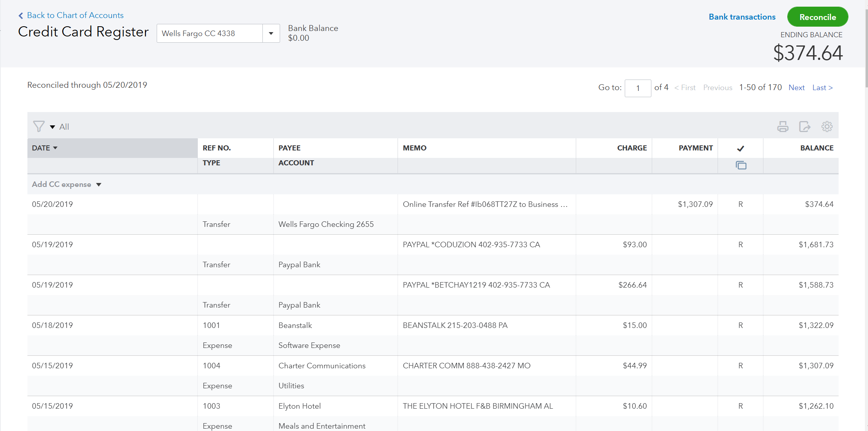The width and height of the screenshot is (868, 431).
Task: Toggle reconcile status for Charter Communications row
Action: pyautogui.click(x=740, y=366)
